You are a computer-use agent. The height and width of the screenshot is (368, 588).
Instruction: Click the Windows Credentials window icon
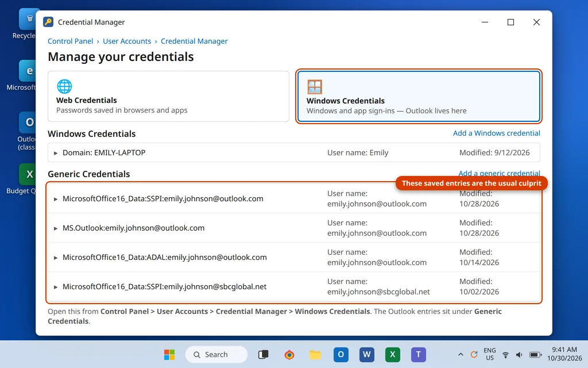coord(314,87)
